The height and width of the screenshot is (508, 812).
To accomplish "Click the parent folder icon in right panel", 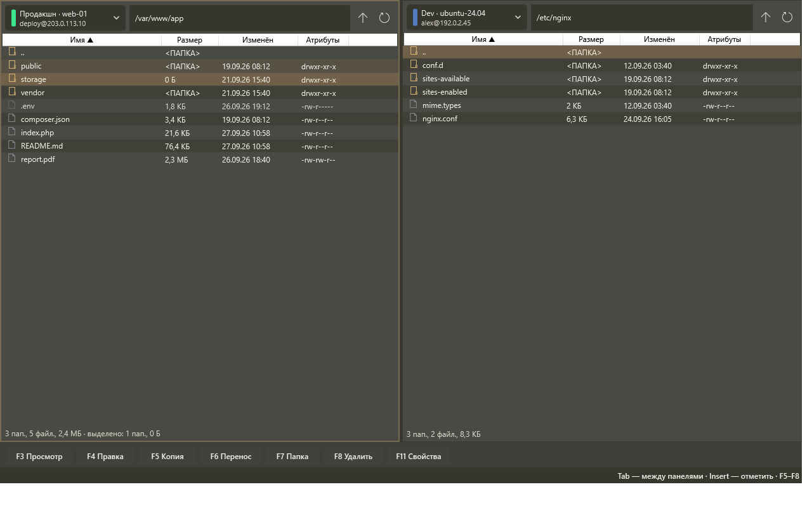I will 414,51.
